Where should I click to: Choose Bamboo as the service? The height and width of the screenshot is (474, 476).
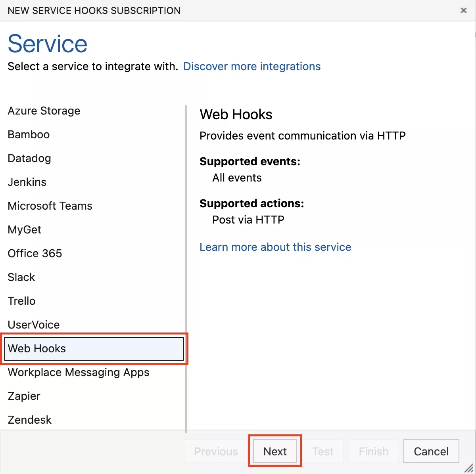29,135
